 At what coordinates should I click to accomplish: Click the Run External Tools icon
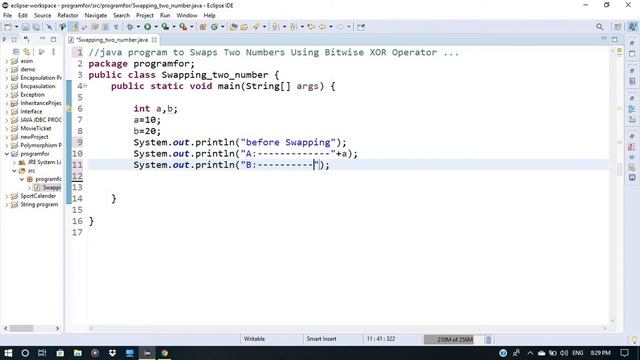pos(183,27)
